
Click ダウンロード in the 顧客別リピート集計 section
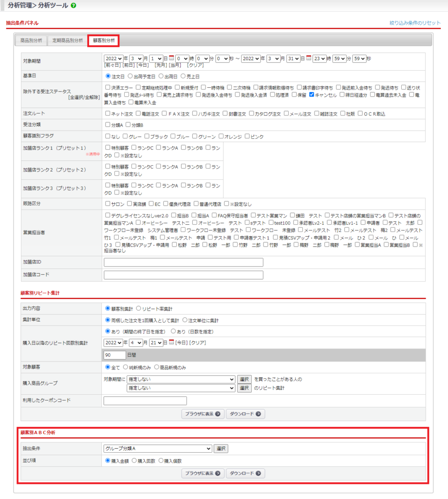[x=245, y=414]
